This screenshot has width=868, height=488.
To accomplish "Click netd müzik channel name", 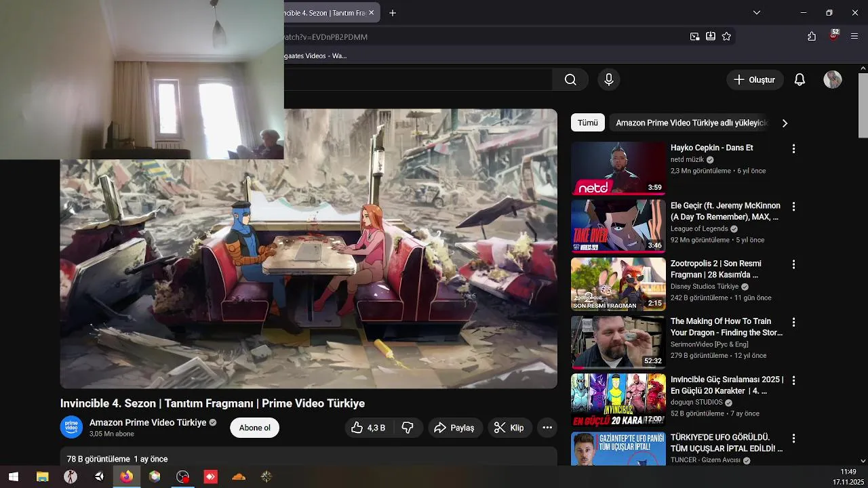I will coord(687,160).
